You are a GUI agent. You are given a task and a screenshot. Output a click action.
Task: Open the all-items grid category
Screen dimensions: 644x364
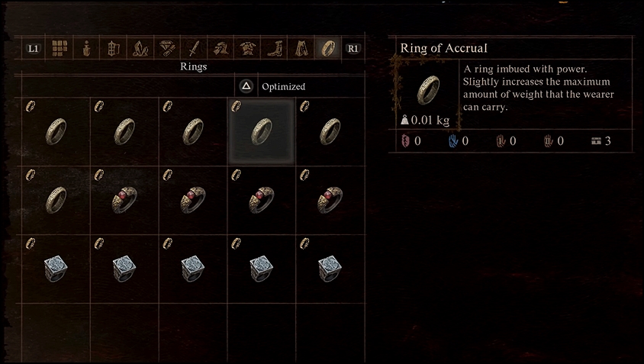(60, 49)
